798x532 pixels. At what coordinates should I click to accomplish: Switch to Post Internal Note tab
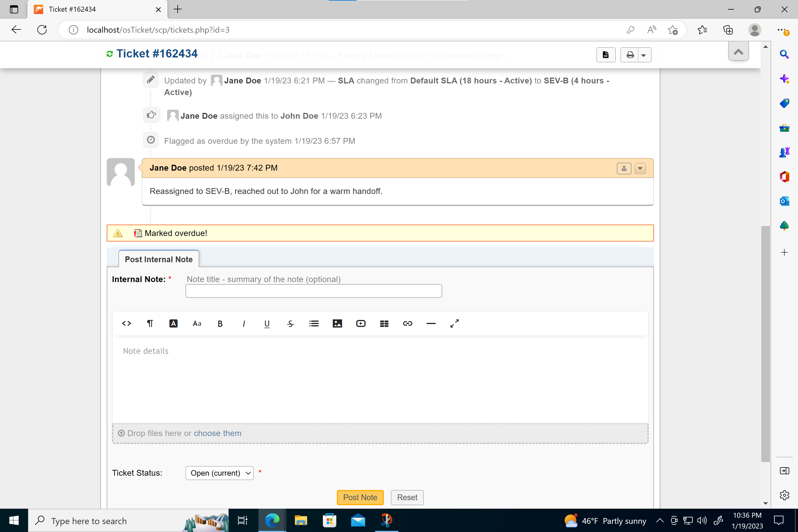[x=158, y=260]
